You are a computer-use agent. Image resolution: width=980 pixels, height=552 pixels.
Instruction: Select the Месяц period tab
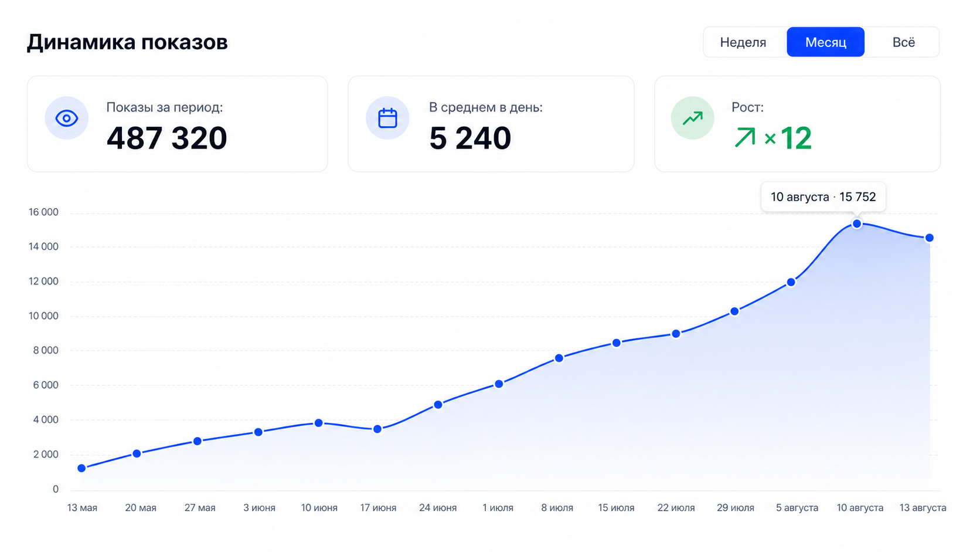click(825, 42)
